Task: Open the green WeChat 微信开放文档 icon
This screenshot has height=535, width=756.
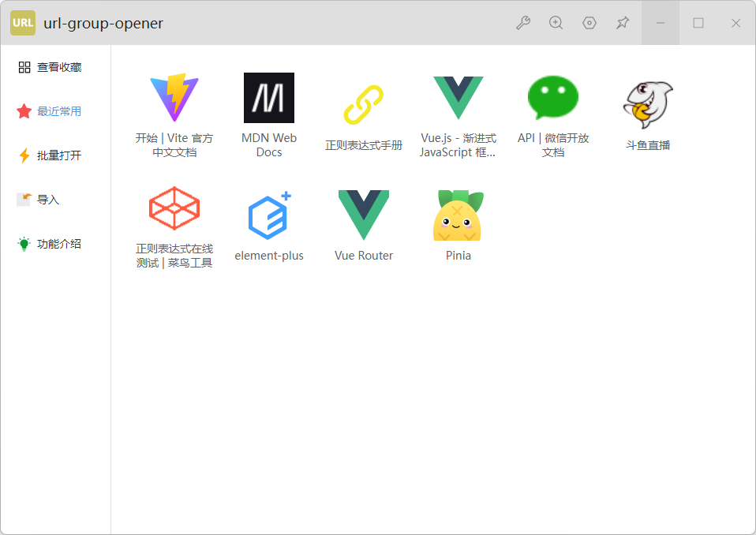Action: click(553, 98)
